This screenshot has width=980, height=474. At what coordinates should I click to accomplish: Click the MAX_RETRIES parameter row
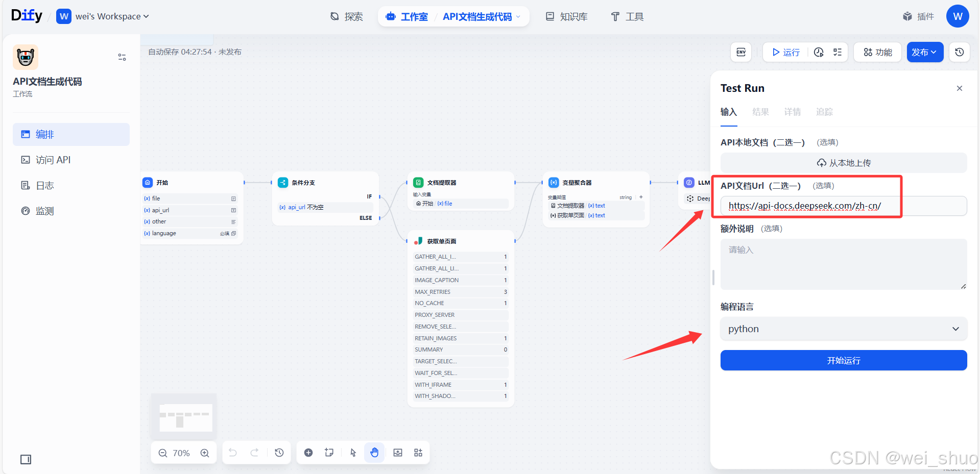461,292
